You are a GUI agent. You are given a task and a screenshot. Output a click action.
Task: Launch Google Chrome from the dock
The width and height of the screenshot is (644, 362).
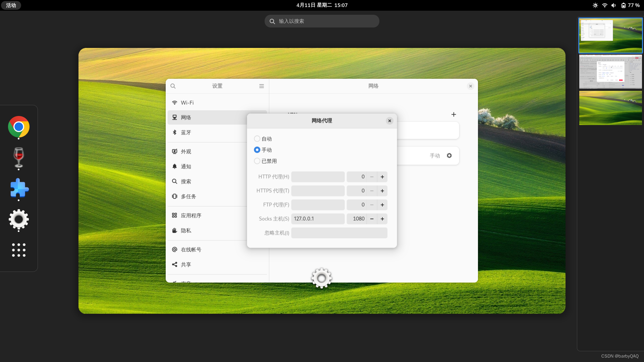tap(19, 127)
